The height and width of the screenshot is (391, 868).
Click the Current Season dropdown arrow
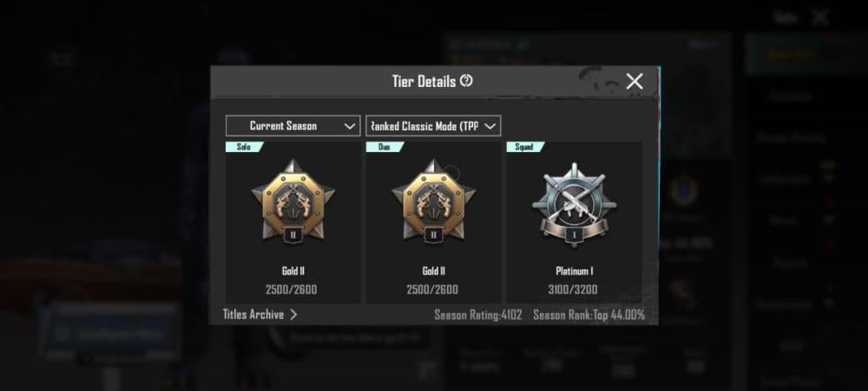tap(349, 126)
